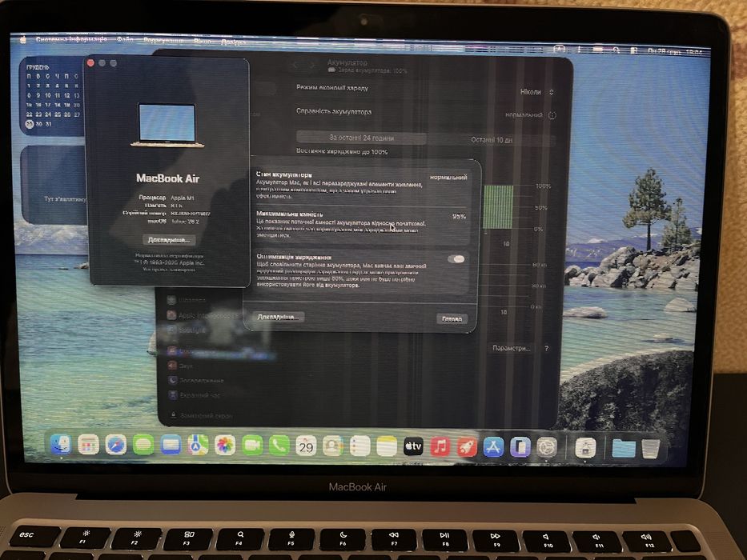Select the За останні 24 години tab
Screen dimensions: 747x560
[362, 138]
